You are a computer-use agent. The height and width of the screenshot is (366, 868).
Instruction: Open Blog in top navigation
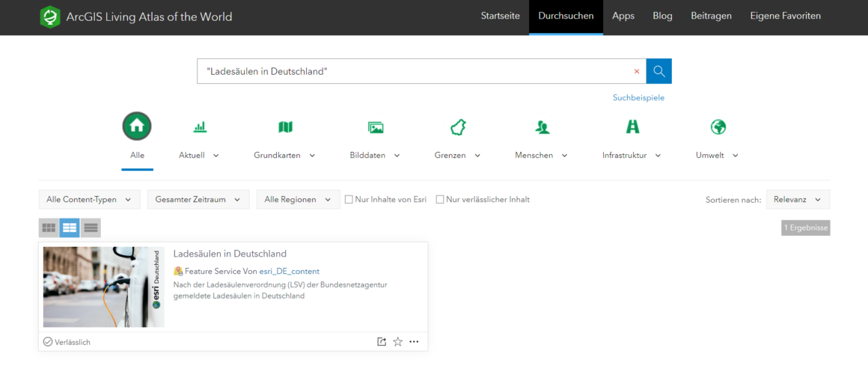click(x=663, y=16)
